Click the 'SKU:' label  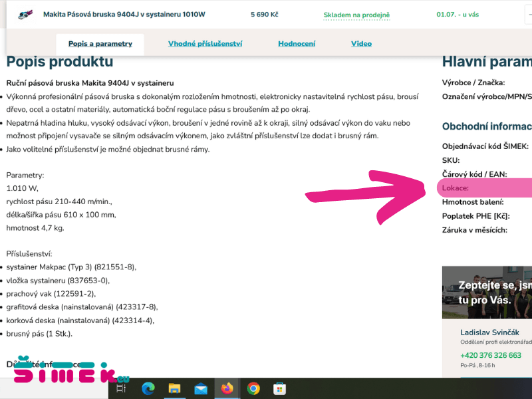click(451, 160)
